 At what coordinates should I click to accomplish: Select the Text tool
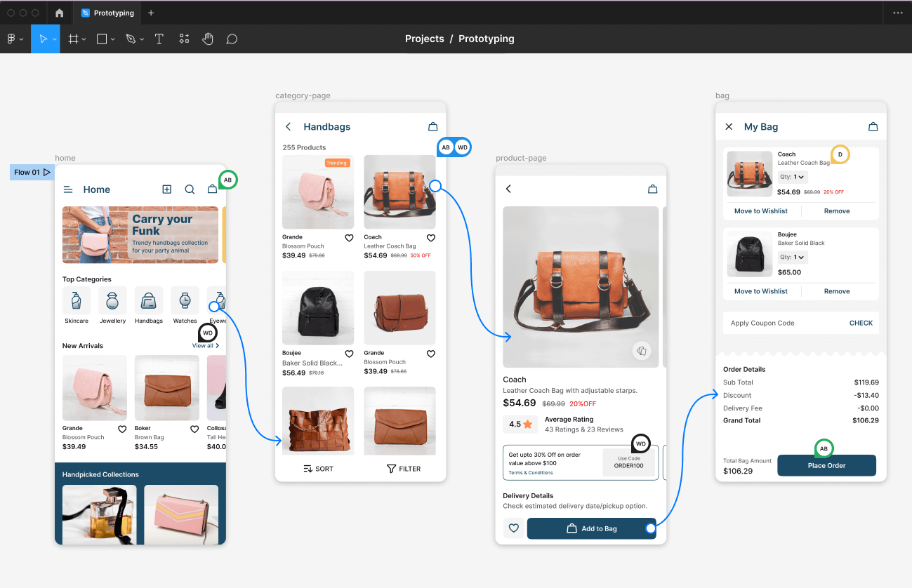point(159,39)
